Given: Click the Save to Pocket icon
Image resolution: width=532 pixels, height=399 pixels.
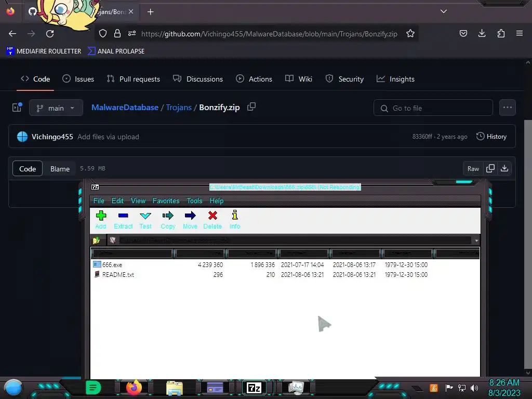Looking at the screenshot, I should (463, 33).
